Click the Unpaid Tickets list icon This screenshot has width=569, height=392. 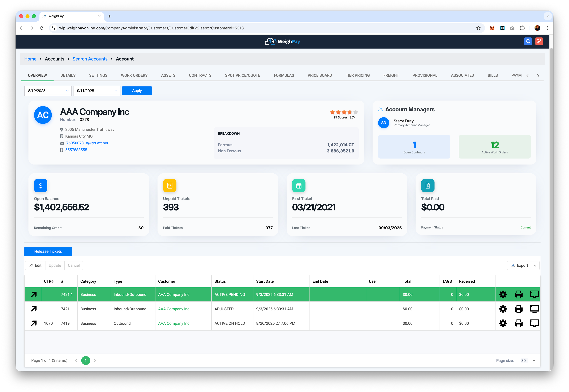click(170, 185)
